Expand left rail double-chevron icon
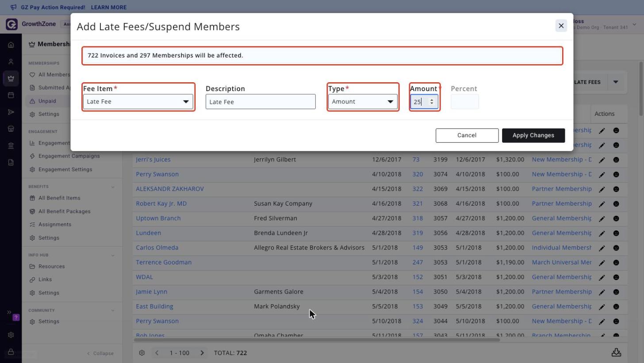This screenshot has width=644, height=363. click(x=9, y=312)
